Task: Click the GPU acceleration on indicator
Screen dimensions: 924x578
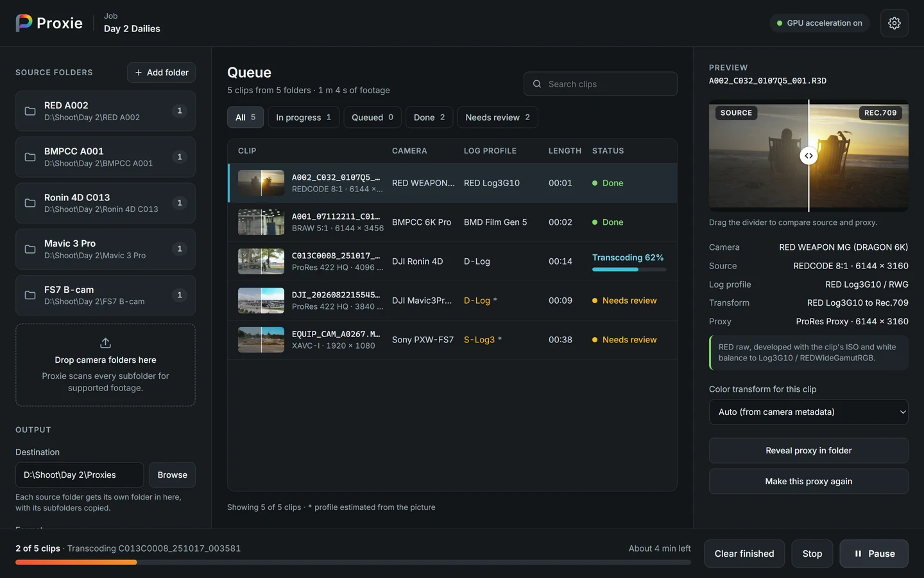Action: (x=819, y=23)
